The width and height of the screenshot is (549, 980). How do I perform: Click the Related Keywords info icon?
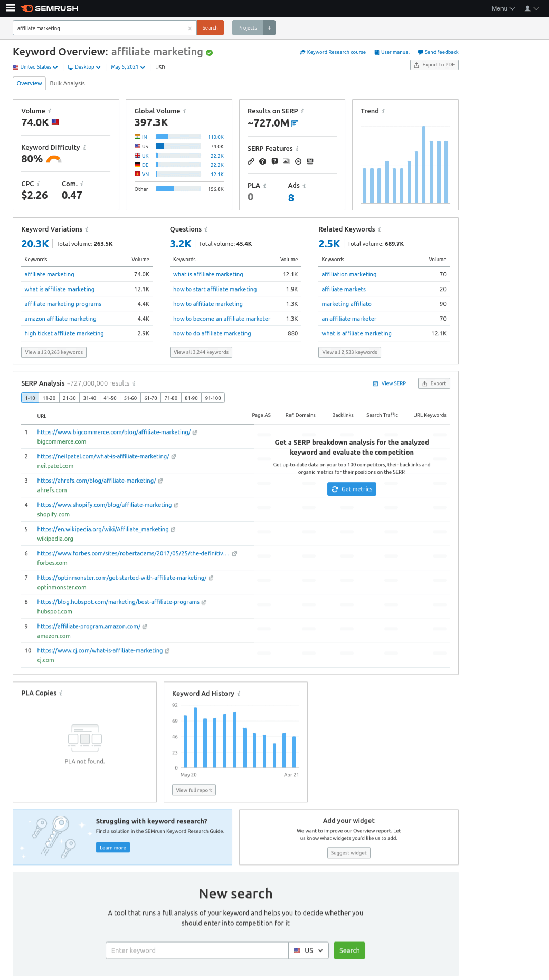click(380, 229)
